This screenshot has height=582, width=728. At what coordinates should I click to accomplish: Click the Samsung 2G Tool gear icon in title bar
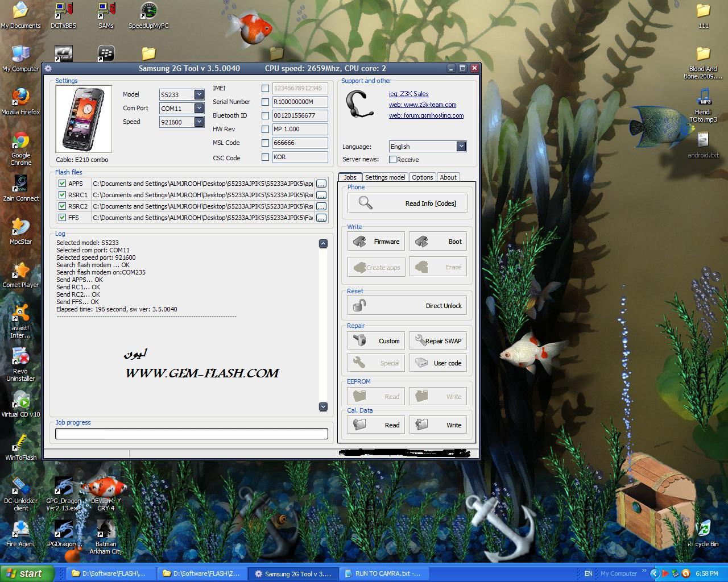48,68
